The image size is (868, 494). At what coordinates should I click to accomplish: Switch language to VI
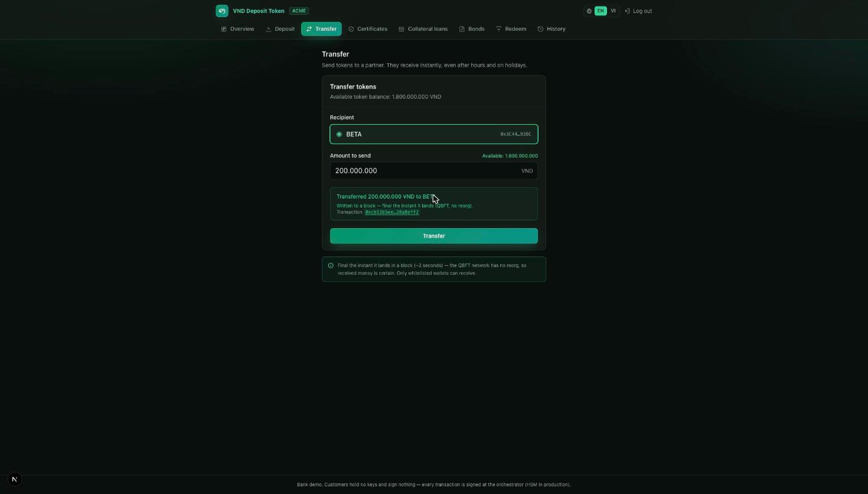(x=613, y=11)
